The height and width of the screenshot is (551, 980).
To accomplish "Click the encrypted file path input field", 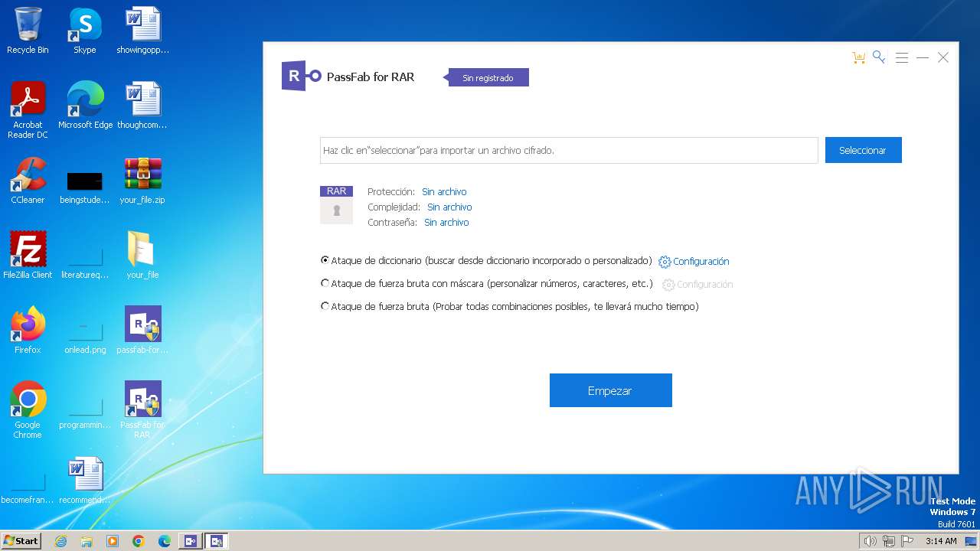I will 569,150.
